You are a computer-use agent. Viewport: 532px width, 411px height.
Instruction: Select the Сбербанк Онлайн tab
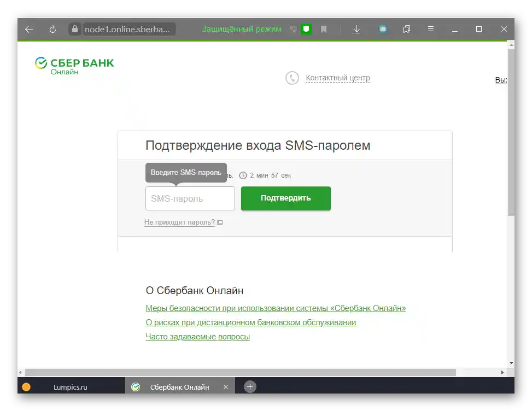(x=179, y=387)
